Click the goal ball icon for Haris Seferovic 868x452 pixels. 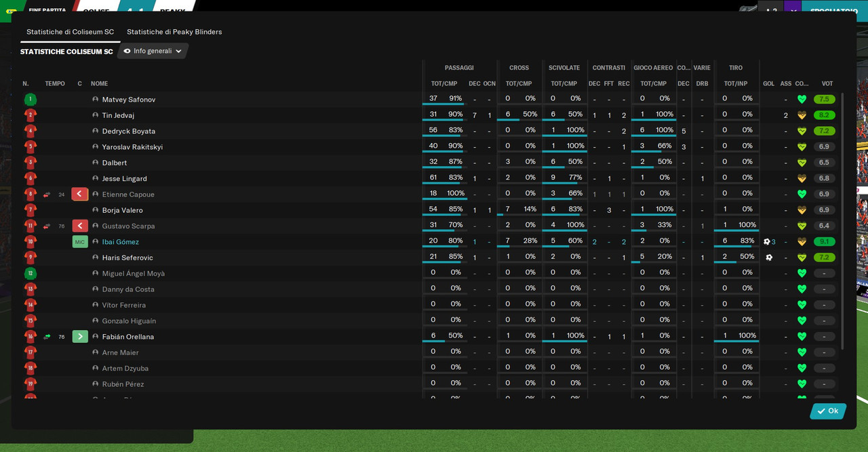pos(769,258)
